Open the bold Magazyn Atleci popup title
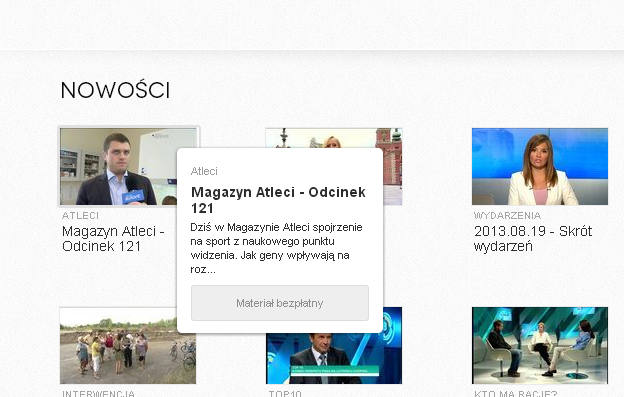 click(278, 200)
